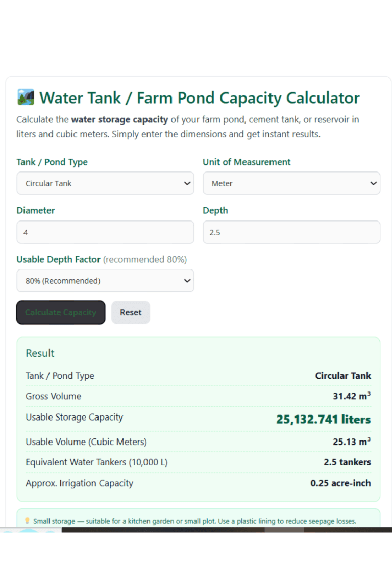Open the Unit of Measurement dropdown
The width and height of the screenshot is (392, 588).
tap(291, 183)
